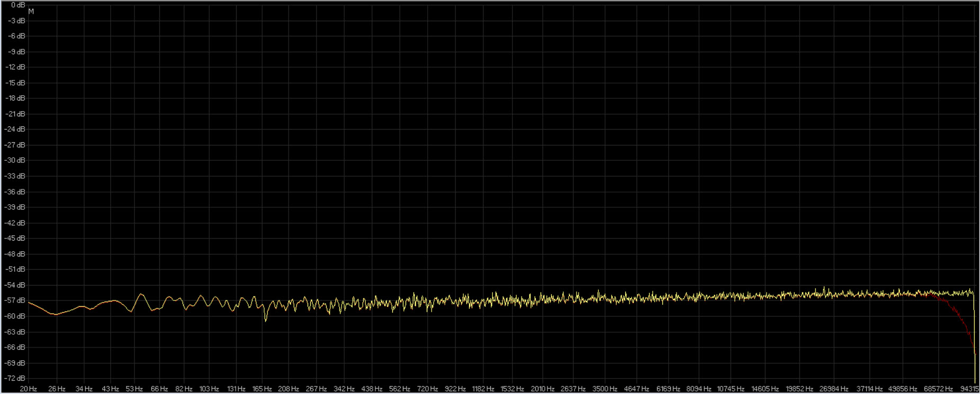The height and width of the screenshot is (394, 980).
Task: Click the 103 Hz frequency label
Action: click(209, 389)
